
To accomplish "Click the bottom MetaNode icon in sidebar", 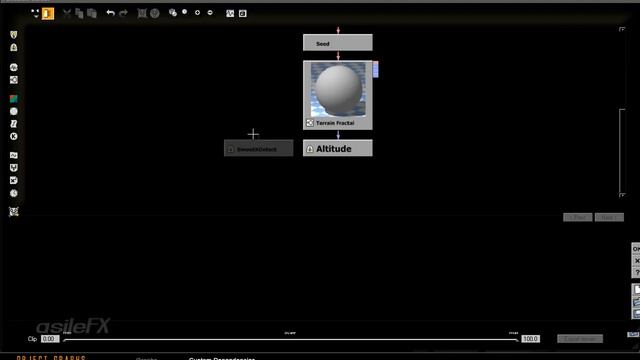I will tap(14, 211).
